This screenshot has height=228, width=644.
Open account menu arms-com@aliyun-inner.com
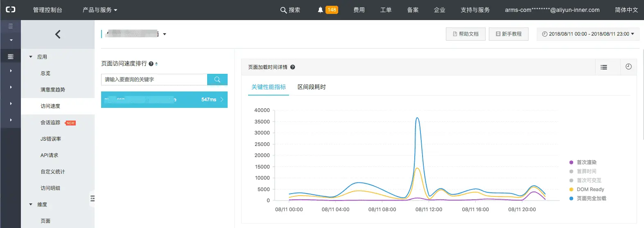(552, 10)
